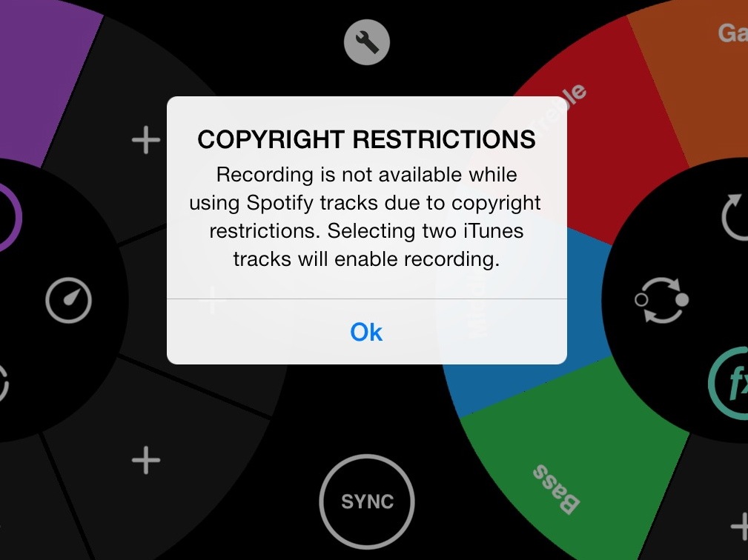Tap the upper plus icon on left deck
This screenshot has width=748, height=560.
tap(146, 140)
